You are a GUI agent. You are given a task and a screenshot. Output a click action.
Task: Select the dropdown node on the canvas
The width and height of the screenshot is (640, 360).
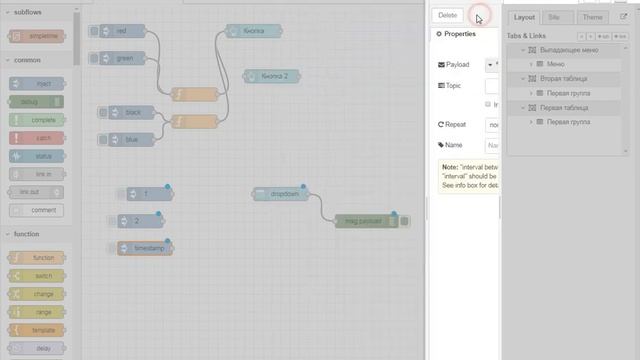click(x=281, y=194)
